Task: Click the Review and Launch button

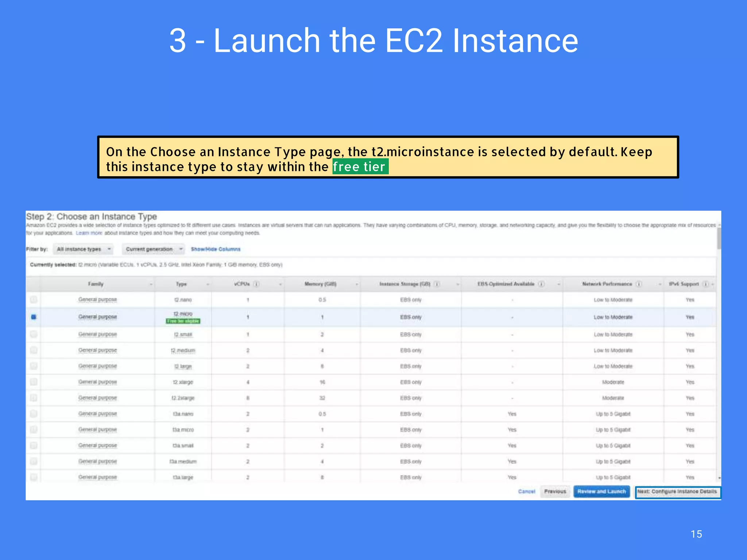Action: pyautogui.click(x=601, y=491)
